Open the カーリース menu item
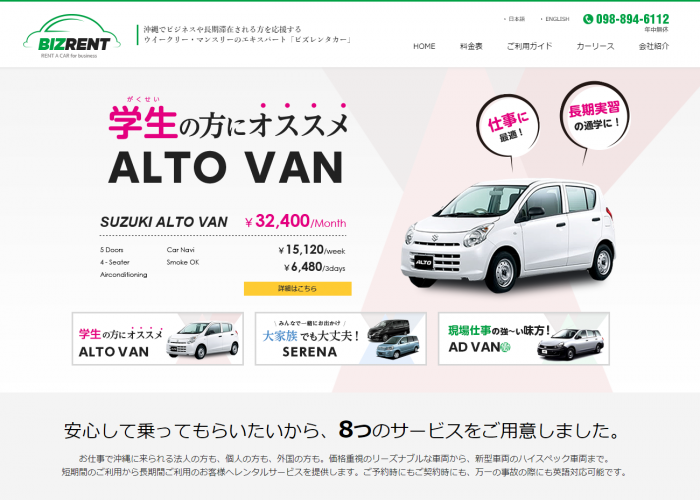700x500 pixels. [x=595, y=46]
